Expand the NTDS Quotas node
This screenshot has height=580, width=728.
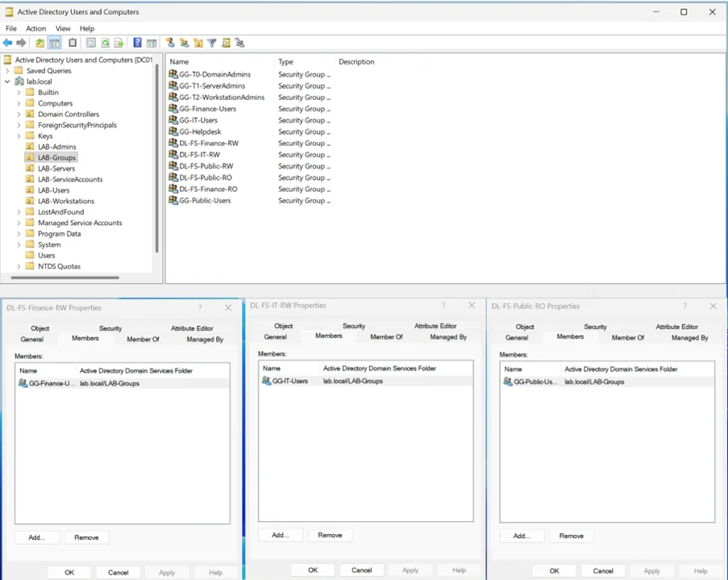point(19,266)
